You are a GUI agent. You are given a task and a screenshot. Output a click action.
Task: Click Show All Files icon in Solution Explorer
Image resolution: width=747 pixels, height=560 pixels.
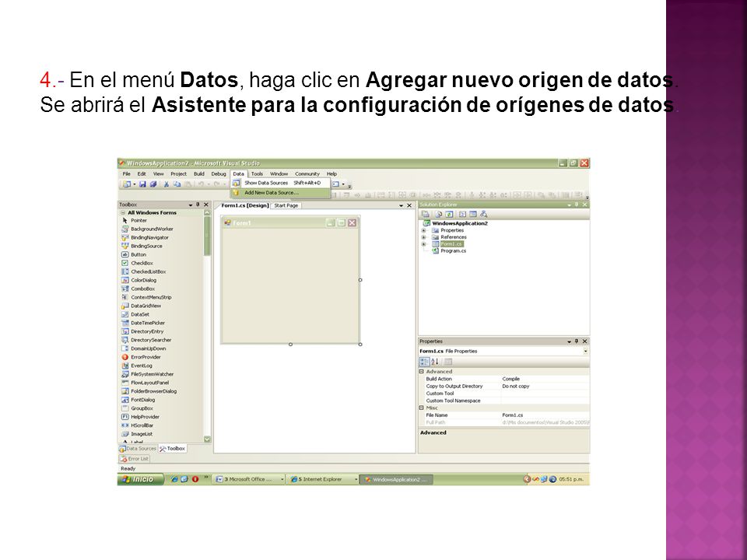pyautogui.click(x=438, y=215)
